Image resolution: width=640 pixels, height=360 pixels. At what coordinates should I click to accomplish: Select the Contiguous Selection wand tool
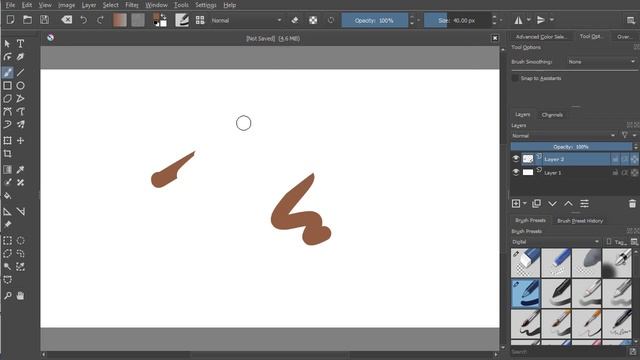(x=7, y=267)
